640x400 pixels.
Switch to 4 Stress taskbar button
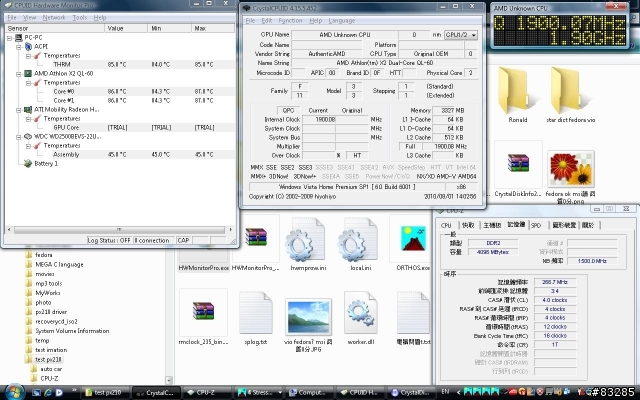tap(259, 393)
